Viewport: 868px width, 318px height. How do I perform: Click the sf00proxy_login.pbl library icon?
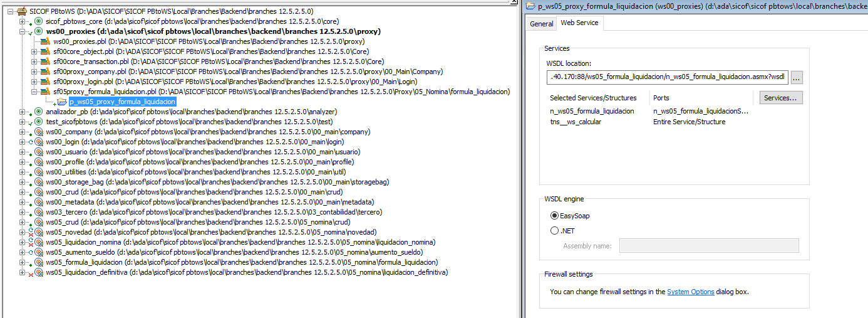click(x=46, y=82)
